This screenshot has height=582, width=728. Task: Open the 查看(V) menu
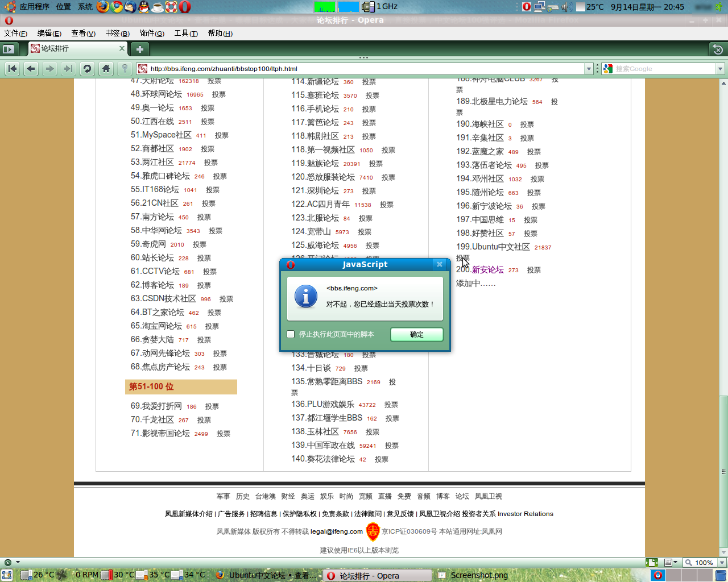[x=83, y=34]
